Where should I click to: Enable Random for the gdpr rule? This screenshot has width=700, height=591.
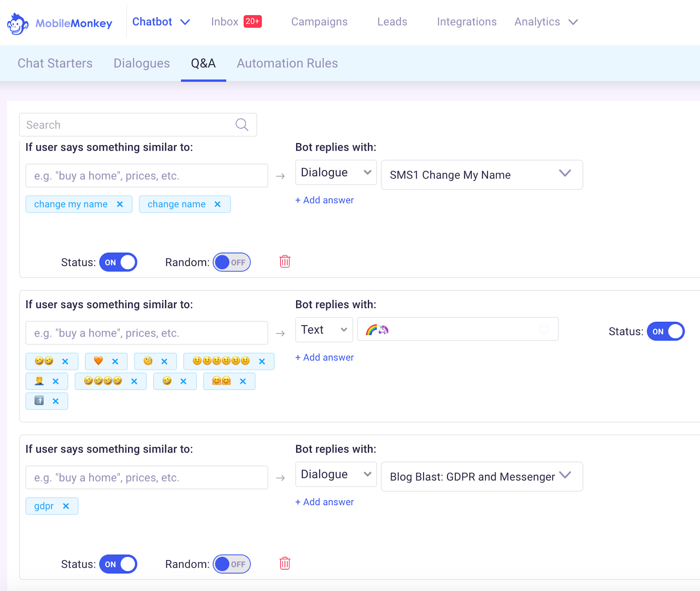tap(232, 564)
